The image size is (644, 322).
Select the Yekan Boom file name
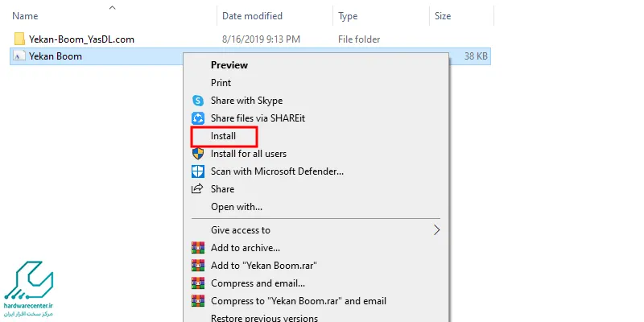(55, 56)
